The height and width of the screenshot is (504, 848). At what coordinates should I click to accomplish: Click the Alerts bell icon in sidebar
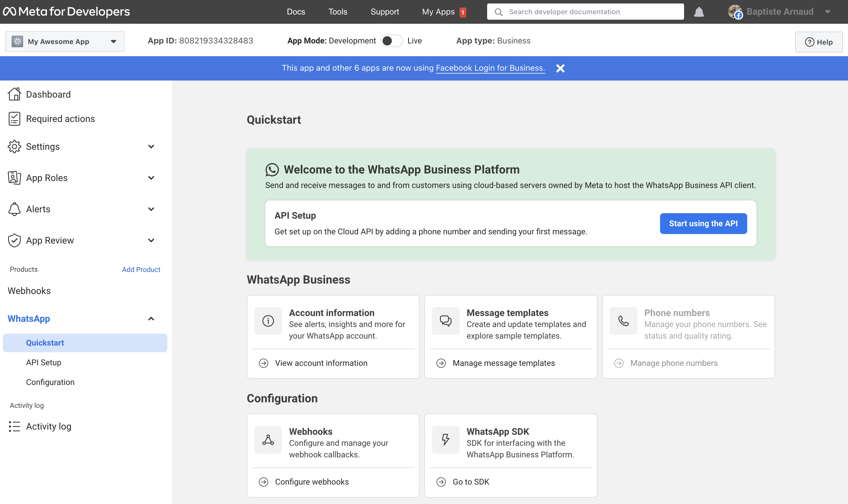tap(14, 209)
